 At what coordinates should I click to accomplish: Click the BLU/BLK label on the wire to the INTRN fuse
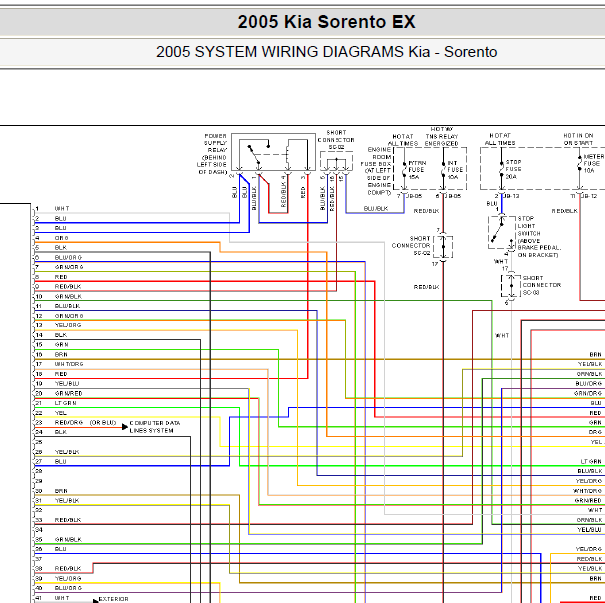pyautogui.click(x=376, y=209)
